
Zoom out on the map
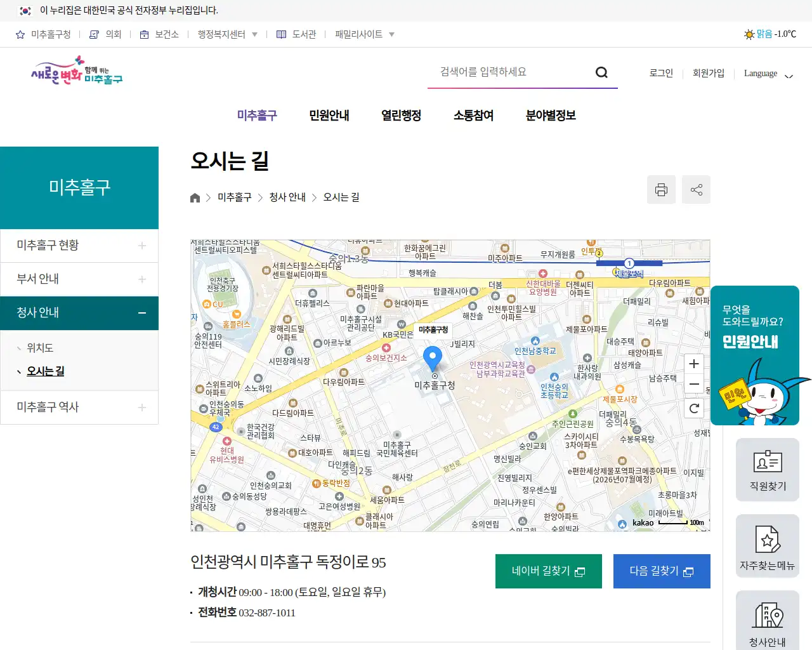[x=694, y=384]
